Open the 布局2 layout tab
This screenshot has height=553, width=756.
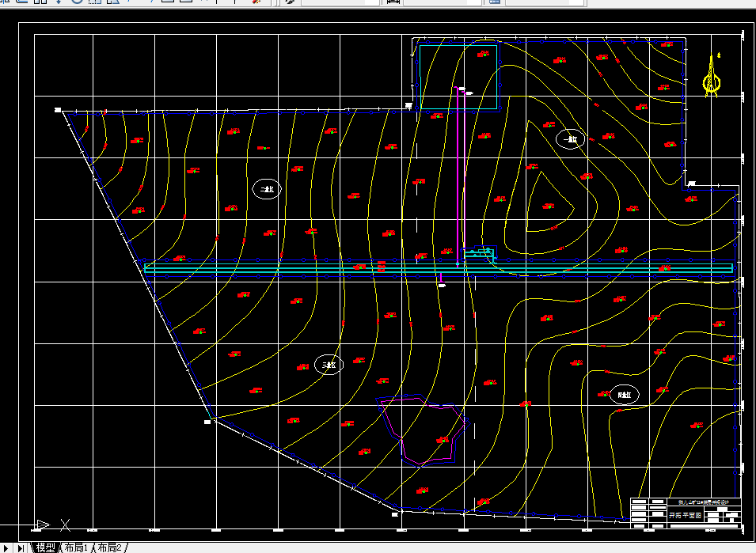[x=110, y=547]
